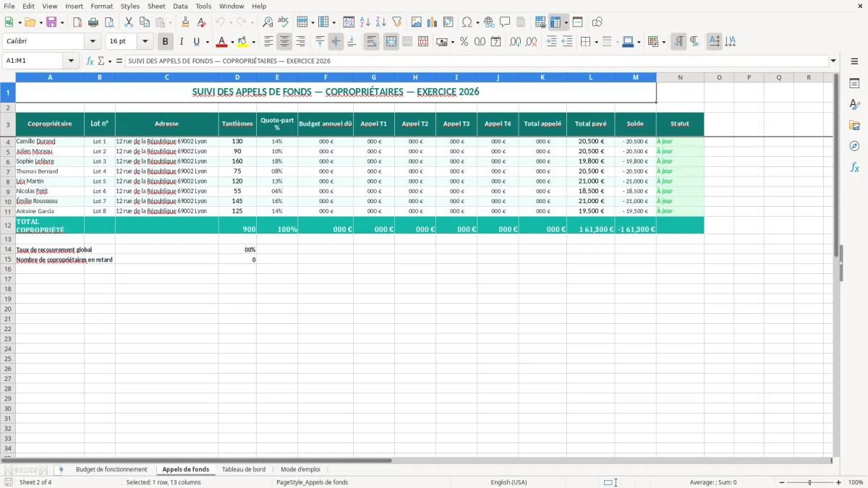
Task: Open the Format menu
Action: tap(102, 6)
